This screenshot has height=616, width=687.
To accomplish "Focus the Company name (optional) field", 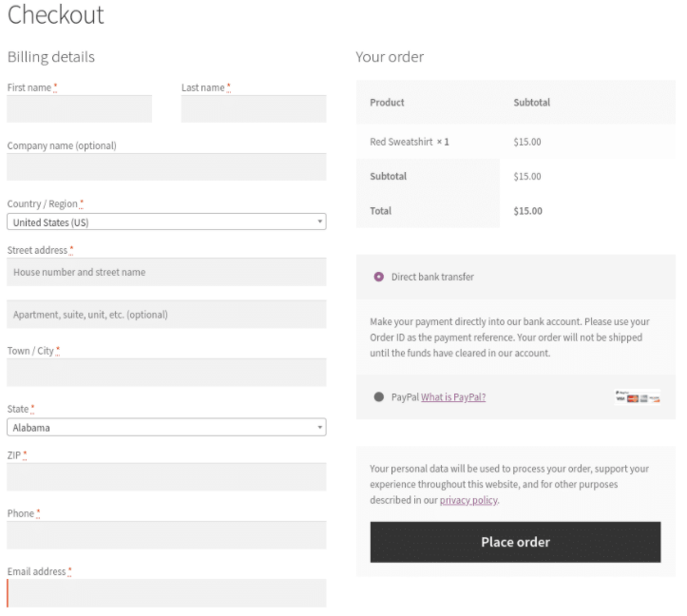I will (166, 167).
